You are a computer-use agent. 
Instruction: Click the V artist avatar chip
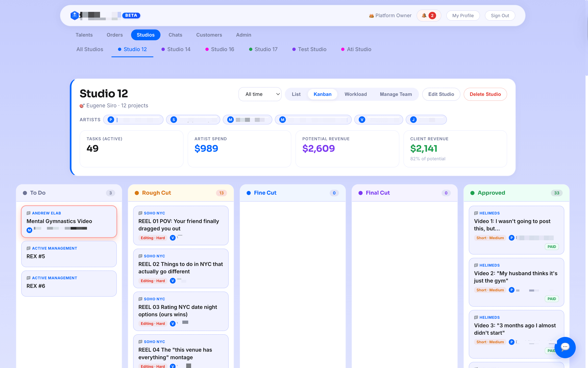click(x=379, y=120)
